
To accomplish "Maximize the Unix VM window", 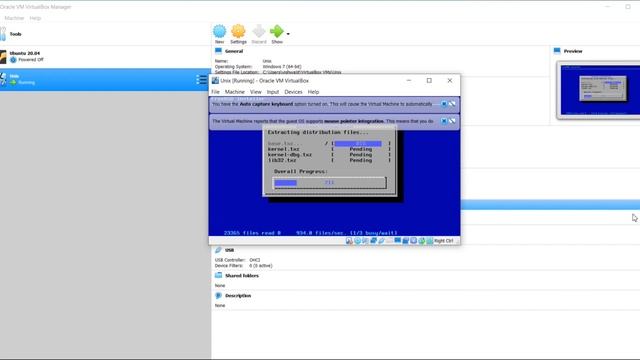I will [x=429, y=80].
